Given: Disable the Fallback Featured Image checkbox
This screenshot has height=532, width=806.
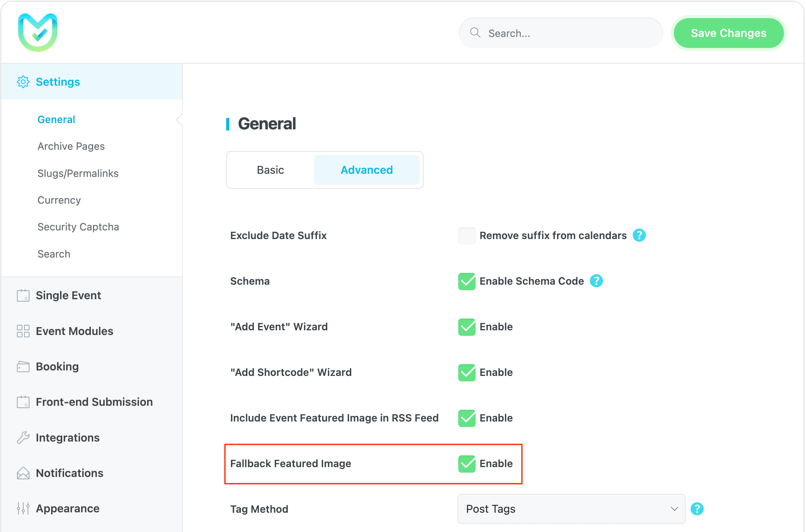Looking at the screenshot, I should (x=467, y=464).
